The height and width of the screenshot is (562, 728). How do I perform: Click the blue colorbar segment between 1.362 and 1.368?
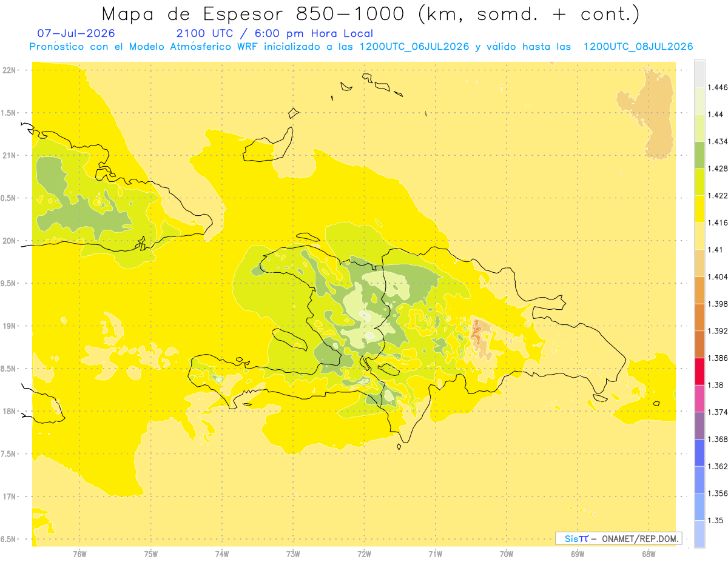tap(699, 452)
